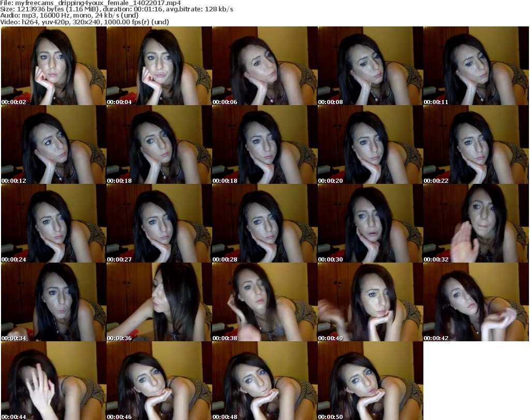This screenshot has height=420, width=530.
Task: Select the frame at 00:00:46
Action: [159, 381]
